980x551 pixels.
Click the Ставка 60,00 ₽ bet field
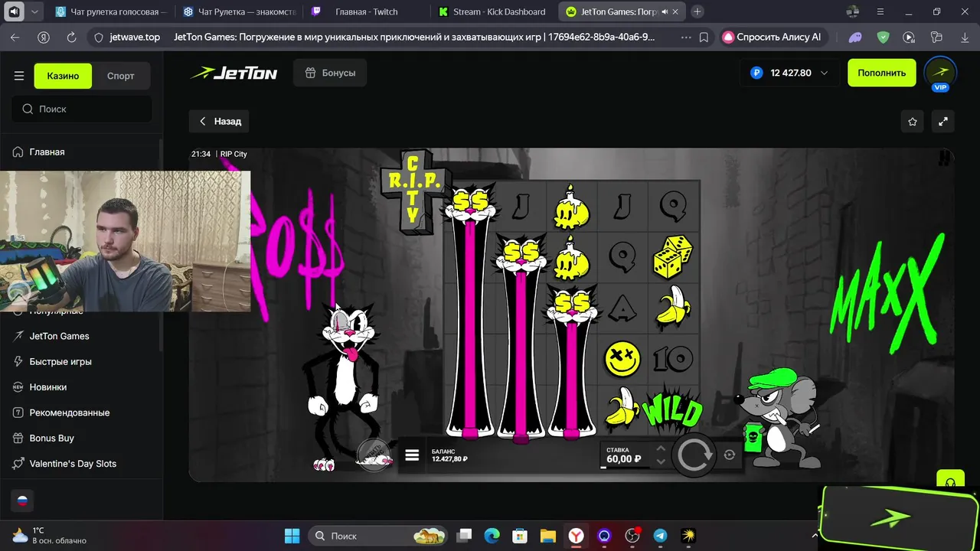[626, 455]
